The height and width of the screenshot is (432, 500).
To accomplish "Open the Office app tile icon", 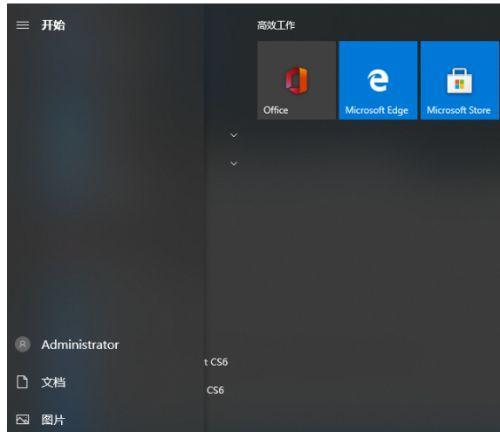I will pos(297,80).
